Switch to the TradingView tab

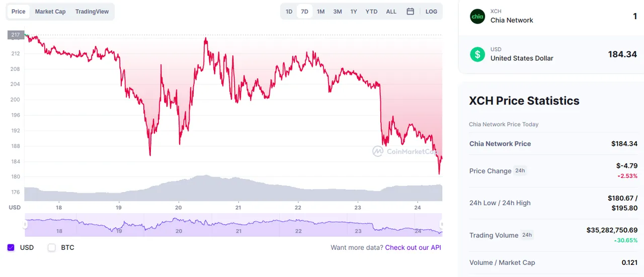click(x=92, y=12)
